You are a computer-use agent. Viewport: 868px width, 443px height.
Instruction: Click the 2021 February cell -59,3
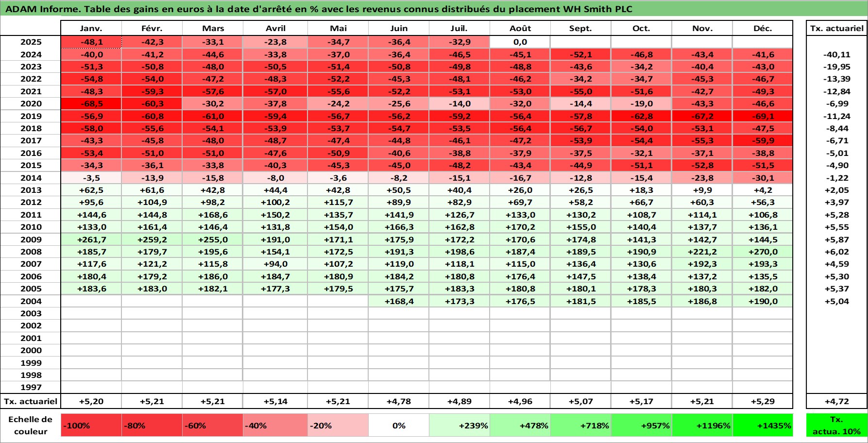152,91
